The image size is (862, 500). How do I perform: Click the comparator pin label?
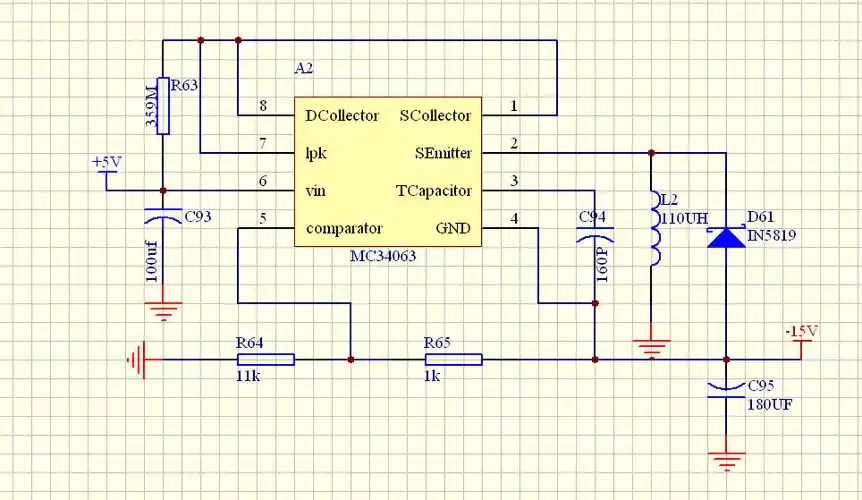pyautogui.click(x=344, y=228)
